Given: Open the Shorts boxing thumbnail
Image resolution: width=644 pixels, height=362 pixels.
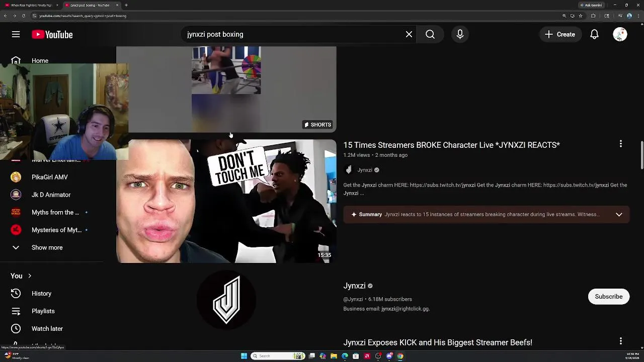Looking at the screenshot, I should coord(226,88).
